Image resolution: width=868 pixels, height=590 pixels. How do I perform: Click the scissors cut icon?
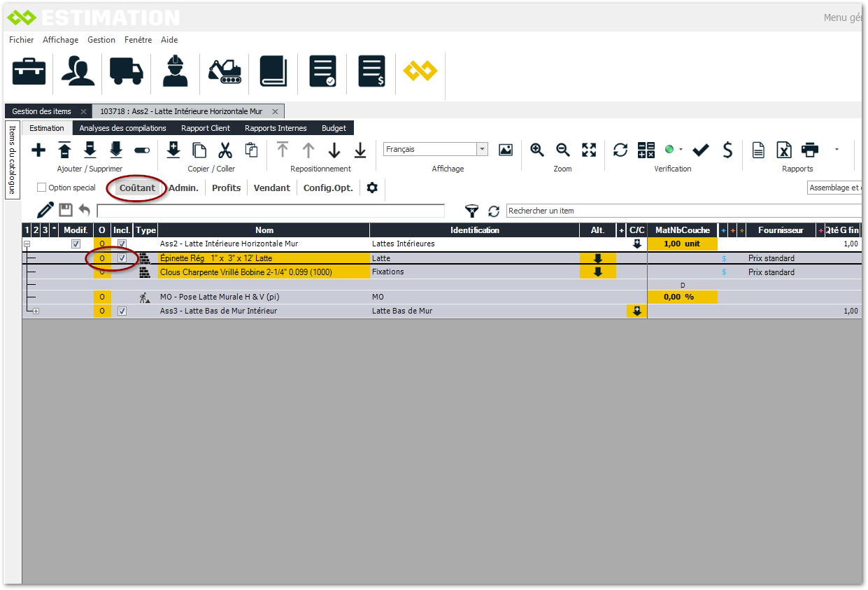click(x=225, y=150)
